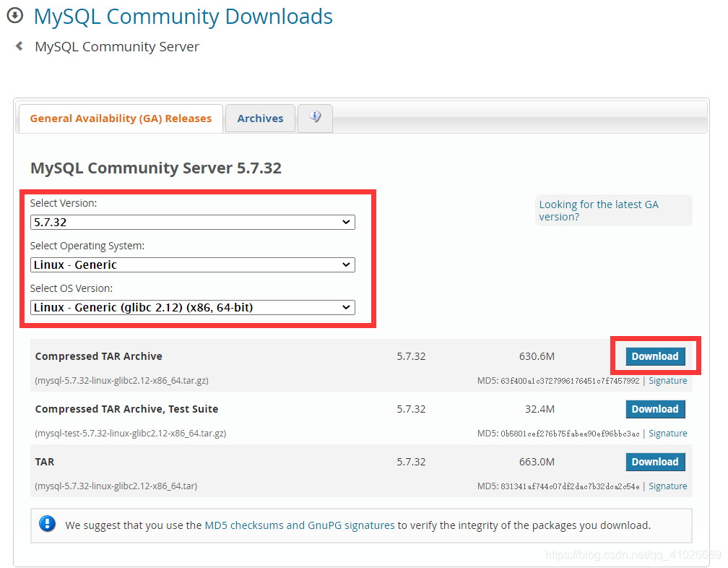Click filename mysql-5.7.32-linux-glibc2.12-x86_64.tar.gz

(121, 380)
